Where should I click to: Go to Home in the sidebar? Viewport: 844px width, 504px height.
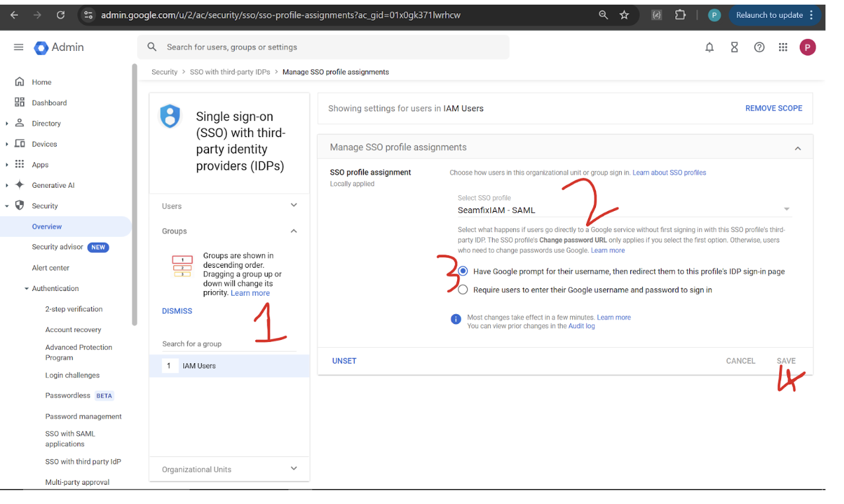tap(41, 82)
